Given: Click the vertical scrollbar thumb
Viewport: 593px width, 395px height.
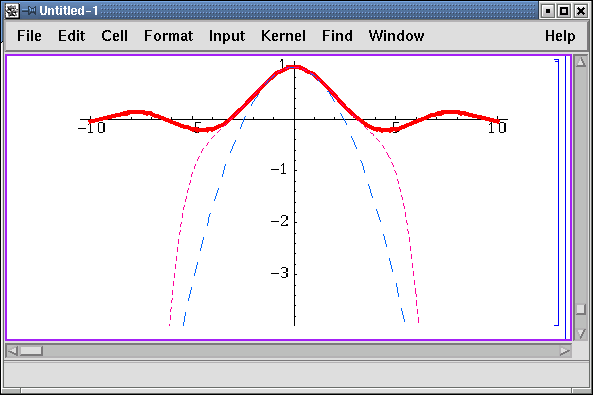Looking at the screenshot, I should click(581, 309).
